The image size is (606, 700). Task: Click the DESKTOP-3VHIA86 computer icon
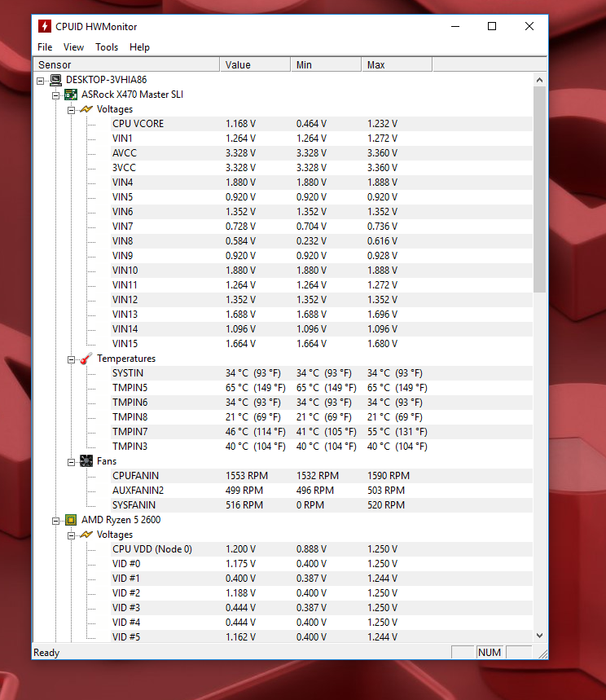point(55,80)
